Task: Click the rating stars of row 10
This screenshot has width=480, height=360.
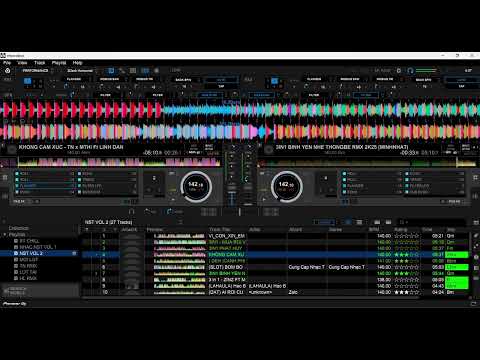Action: [x=406, y=292]
